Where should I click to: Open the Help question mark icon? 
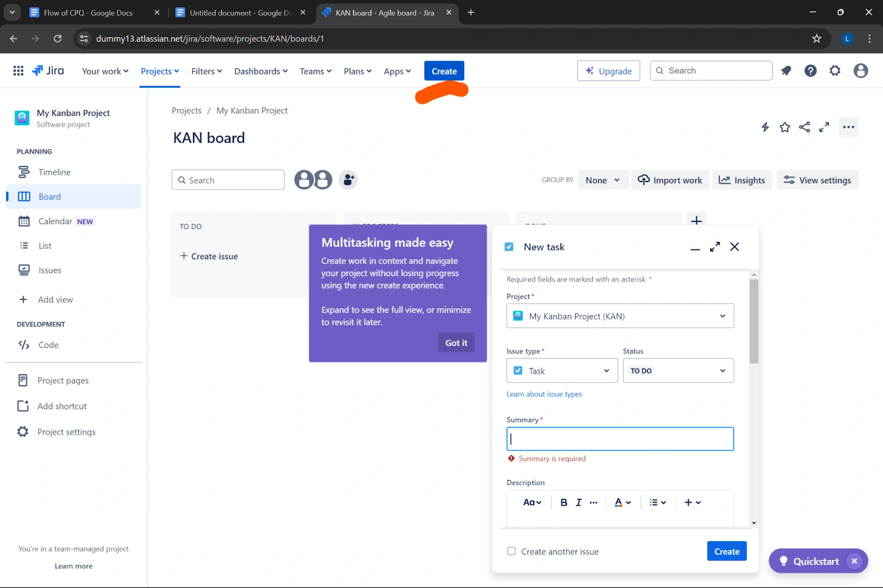coord(810,71)
